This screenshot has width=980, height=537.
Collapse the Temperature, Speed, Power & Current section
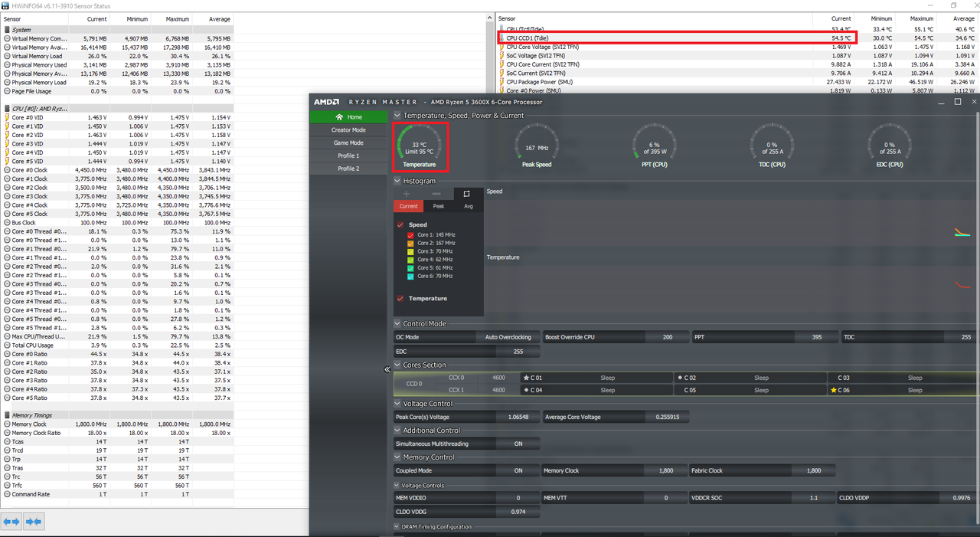(397, 116)
